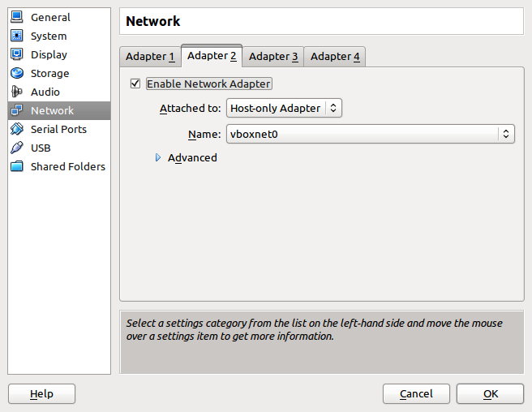This screenshot has width=532, height=412.
Task: Click the Serial Ports connector icon
Action: coord(17,129)
